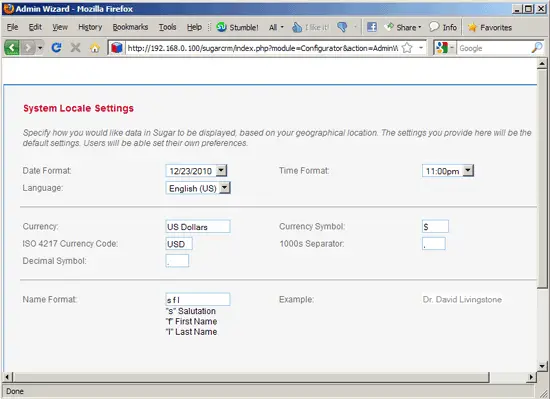Maximize the Firefox window

coord(529,9)
